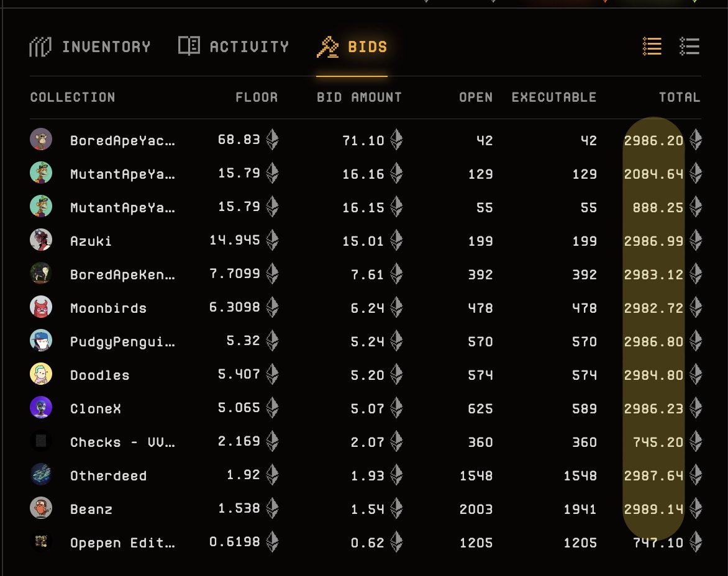The height and width of the screenshot is (576, 728).
Task: Sort by the Bid Amount column header
Action: tap(359, 97)
